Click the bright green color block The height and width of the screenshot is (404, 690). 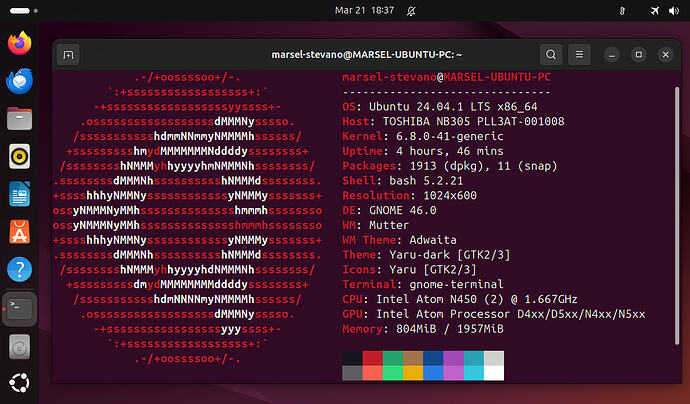393,373
